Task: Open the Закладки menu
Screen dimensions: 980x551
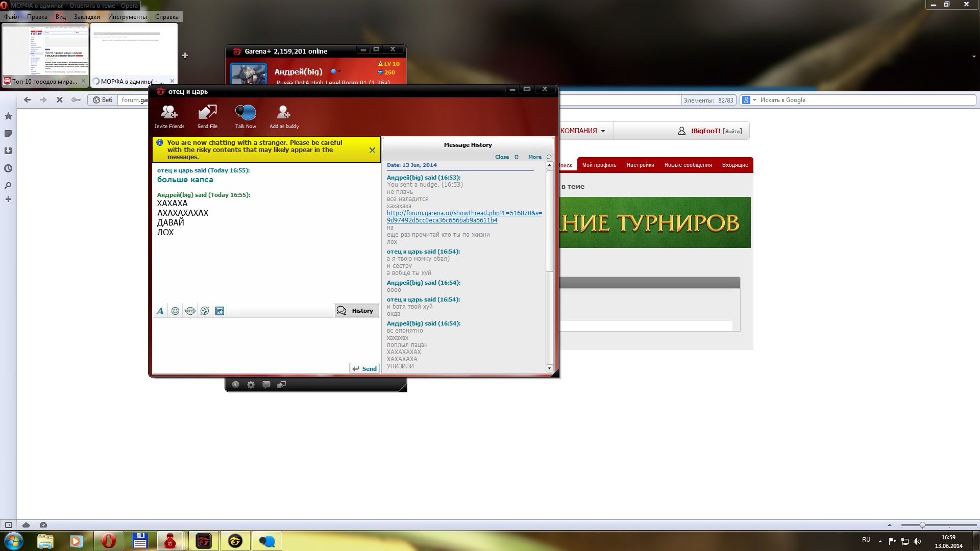Action: pyautogui.click(x=87, y=17)
